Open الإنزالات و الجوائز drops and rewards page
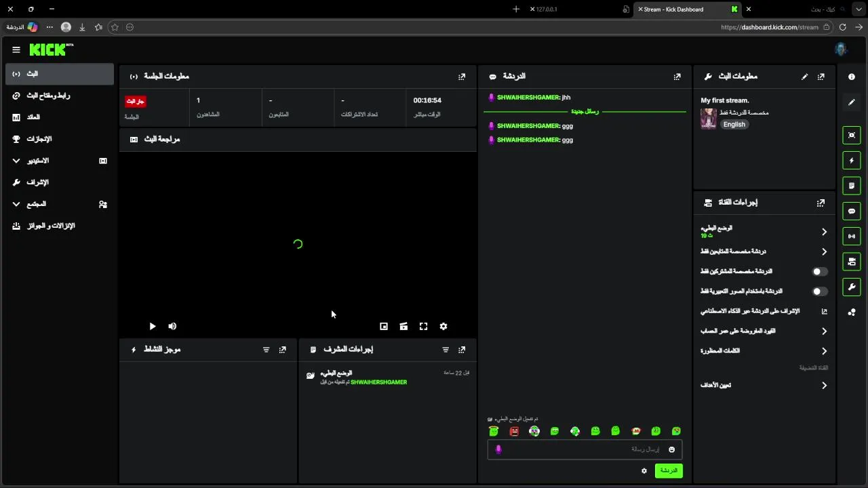This screenshot has height=488, width=868. [x=60, y=226]
